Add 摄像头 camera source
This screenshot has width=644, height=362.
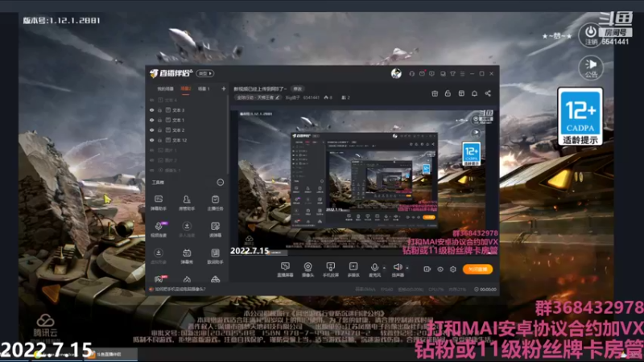pos(308,269)
